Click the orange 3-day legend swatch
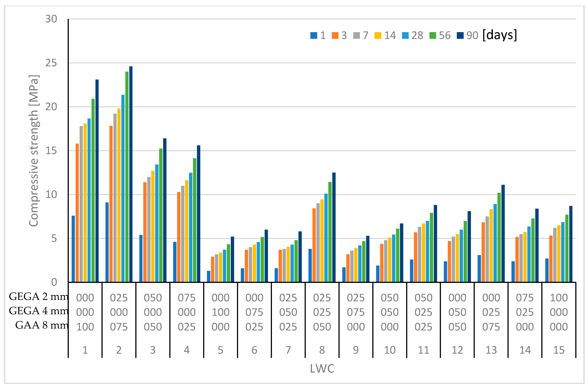This screenshot has height=388, width=588. coord(335,35)
